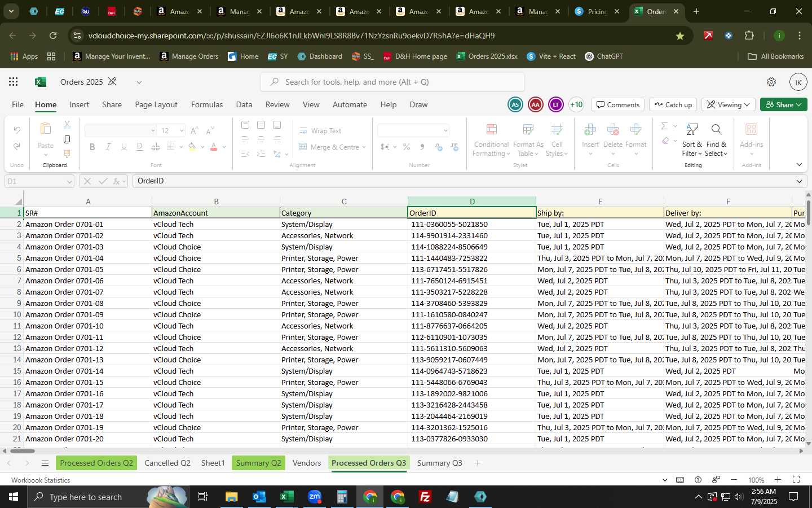Click the Zoom out minus icon
The image size is (812, 508).
(x=734, y=480)
